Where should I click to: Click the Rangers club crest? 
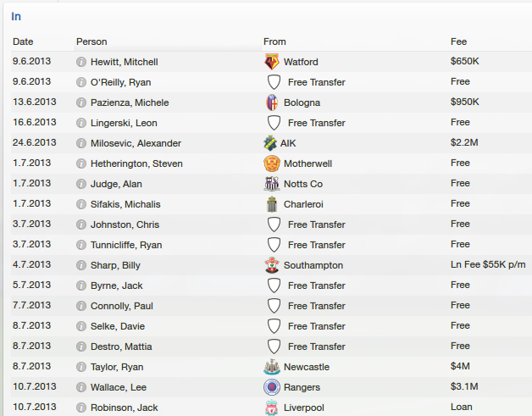pyautogui.click(x=272, y=387)
